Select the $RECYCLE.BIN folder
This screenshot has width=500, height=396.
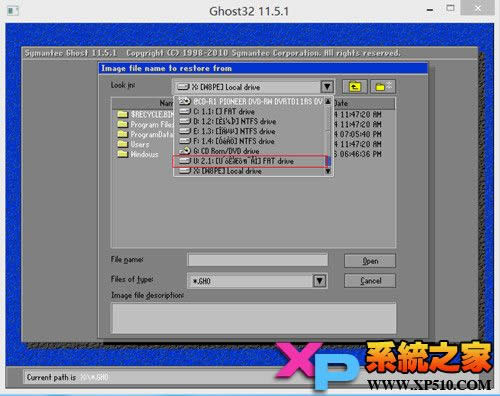pyautogui.click(x=145, y=115)
